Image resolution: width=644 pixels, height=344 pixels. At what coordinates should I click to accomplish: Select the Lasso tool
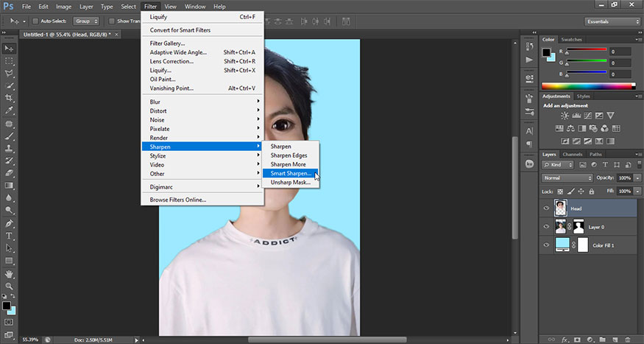(10, 74)
